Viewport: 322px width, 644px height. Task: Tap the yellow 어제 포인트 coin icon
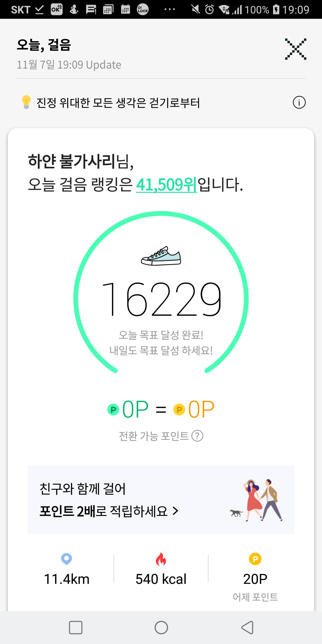pyautogui.click(x=255, y=559)
